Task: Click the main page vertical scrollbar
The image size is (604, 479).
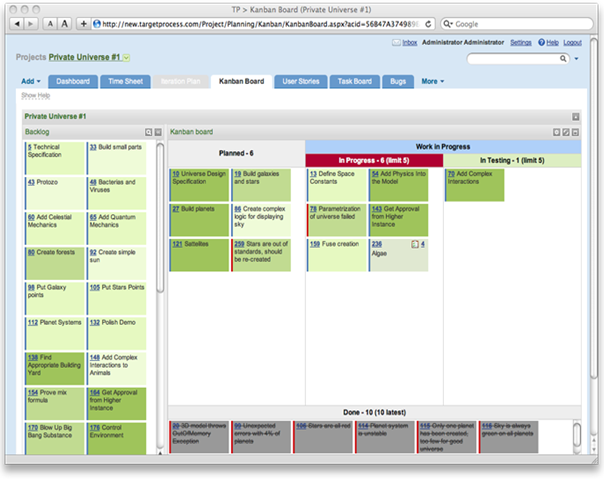Action: [594, 208]
